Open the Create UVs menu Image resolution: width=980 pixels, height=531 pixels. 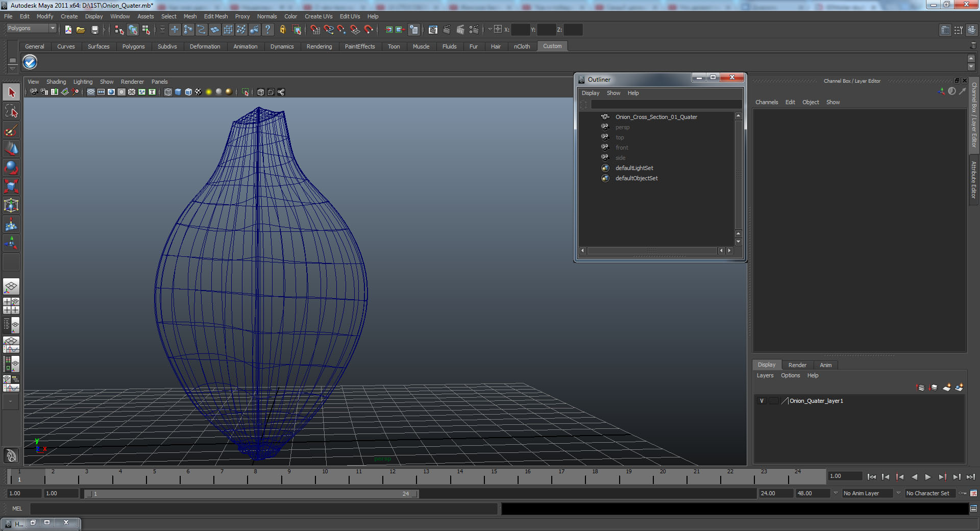click(318, 16)
